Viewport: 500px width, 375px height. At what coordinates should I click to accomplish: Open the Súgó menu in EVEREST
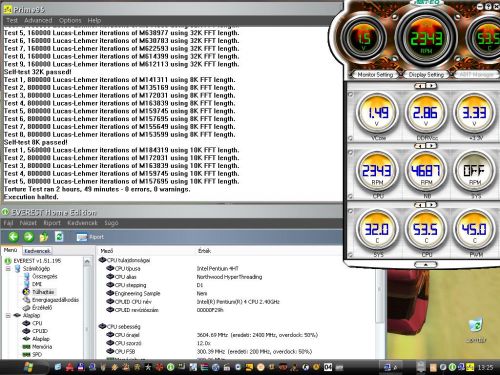tap(111, 223)
